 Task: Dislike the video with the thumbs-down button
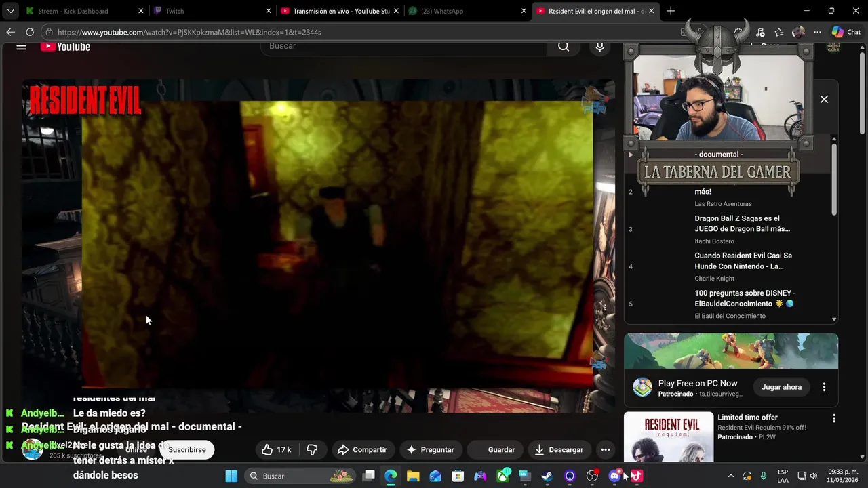pos(312,449)
